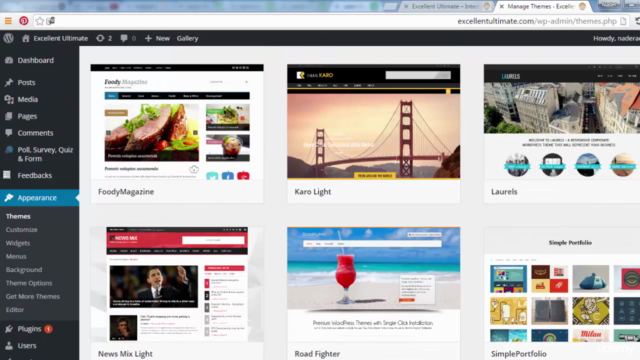Bookmark page with the star icon
Screen dimensions: 640x360
[40, 21]
